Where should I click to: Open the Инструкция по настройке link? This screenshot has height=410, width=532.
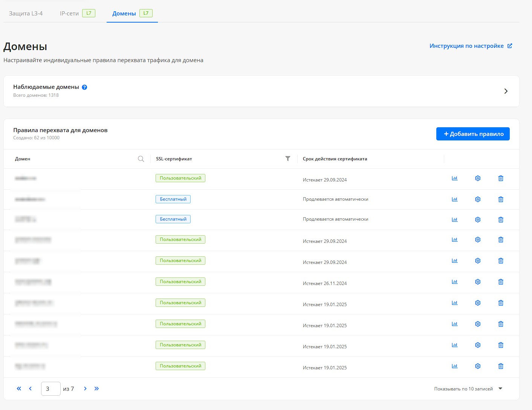click(471, 46)
